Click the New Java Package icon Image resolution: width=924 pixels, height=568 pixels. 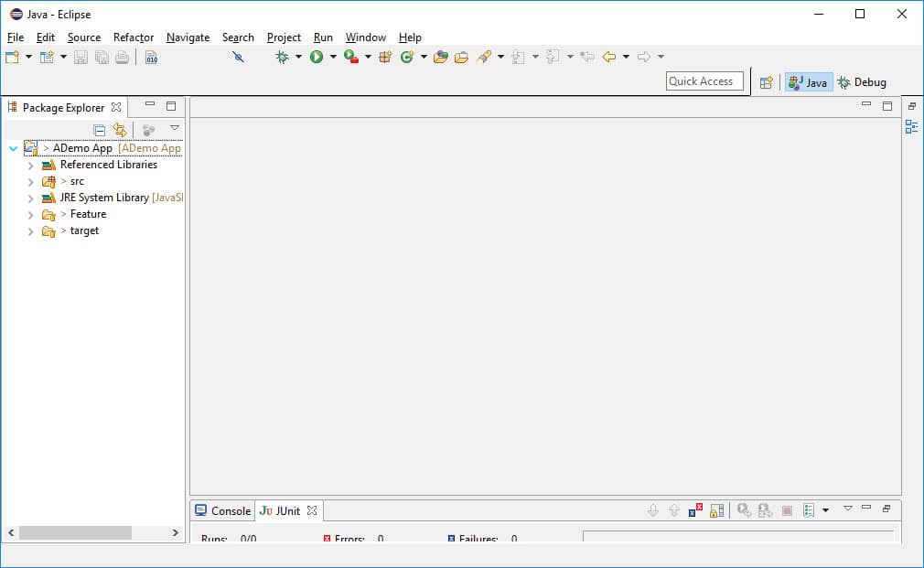(x=385, y=57)
